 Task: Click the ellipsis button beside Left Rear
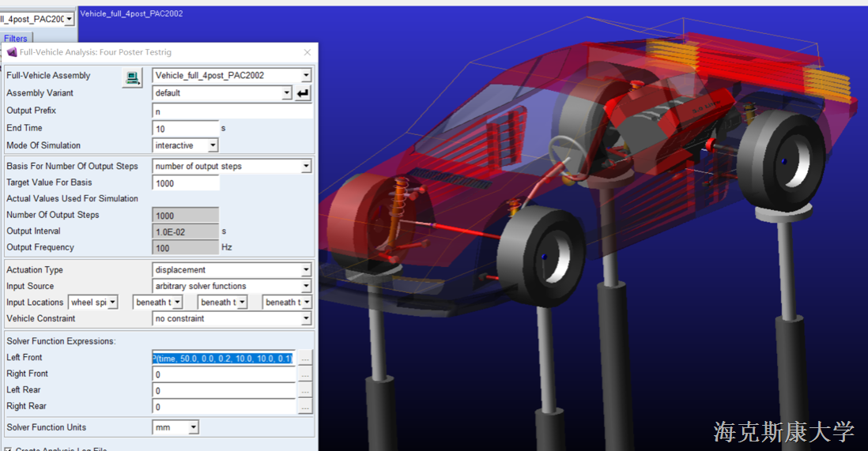tap(305, 391)
